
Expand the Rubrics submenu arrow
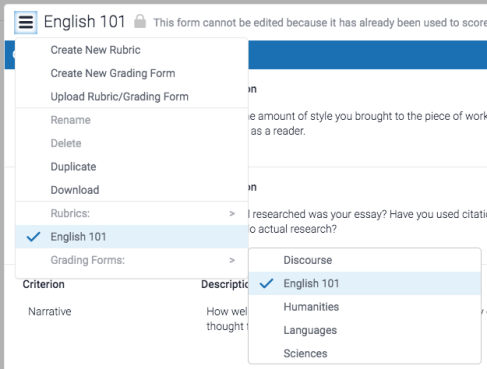point(232,213)
